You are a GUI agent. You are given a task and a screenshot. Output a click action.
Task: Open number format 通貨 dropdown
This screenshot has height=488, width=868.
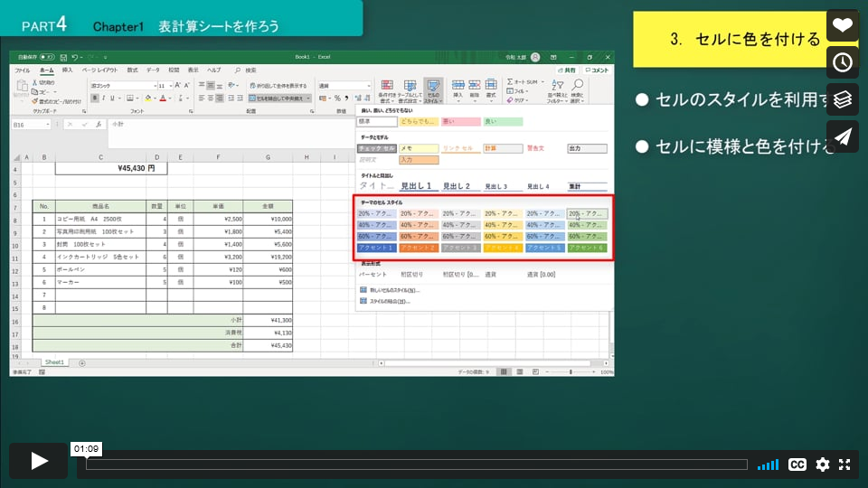[x=368, y=86]
